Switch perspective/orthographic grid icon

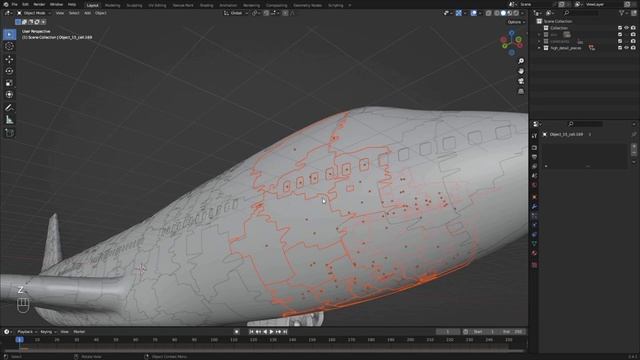click(x=521, y=91)
